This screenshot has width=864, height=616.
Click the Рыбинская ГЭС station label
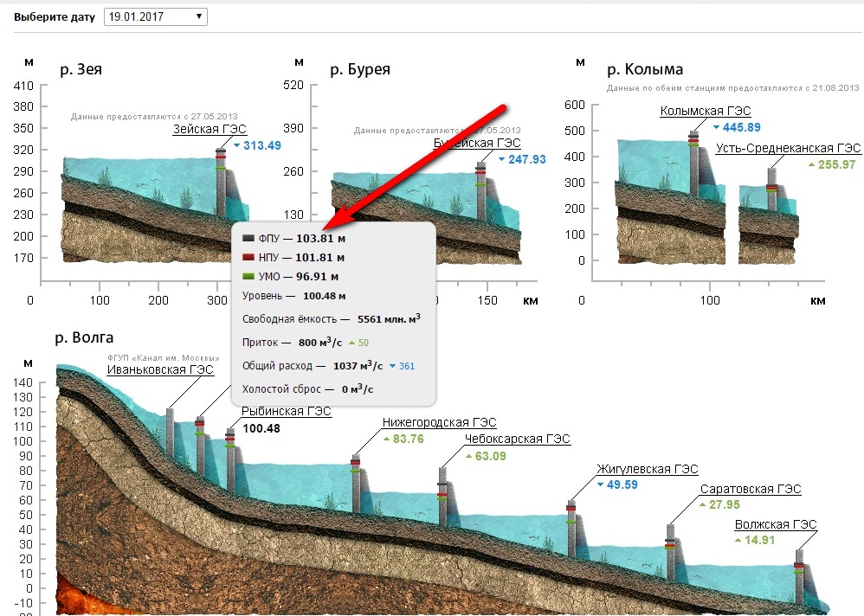tap(286, 412)
